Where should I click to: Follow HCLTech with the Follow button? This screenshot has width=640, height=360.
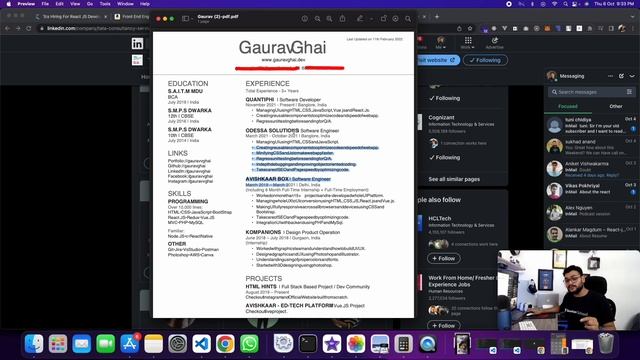(444, 258)
